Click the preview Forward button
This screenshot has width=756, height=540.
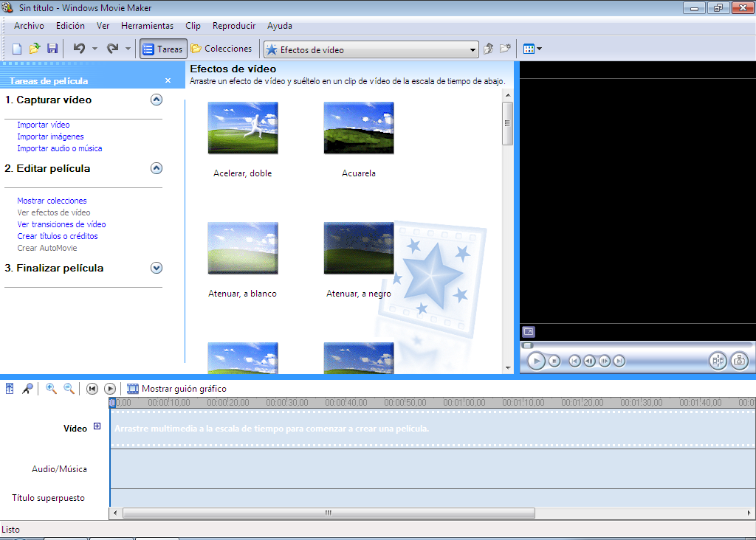(x=619, y=361)
